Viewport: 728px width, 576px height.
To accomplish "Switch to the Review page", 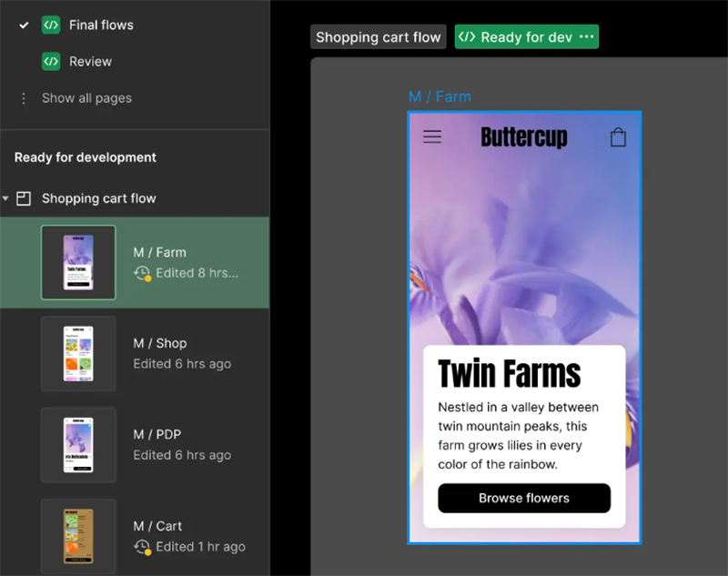I will pyautogui.click(x=90, y=61).
